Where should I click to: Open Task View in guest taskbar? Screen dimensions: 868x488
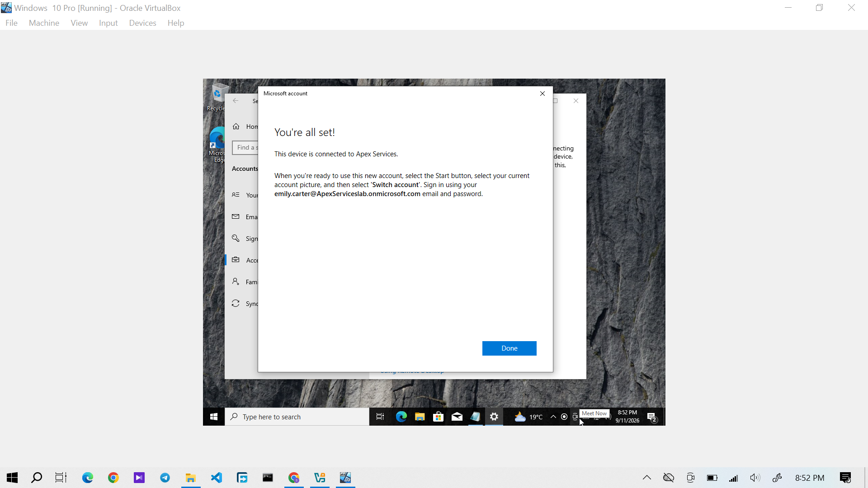(380, 417)
